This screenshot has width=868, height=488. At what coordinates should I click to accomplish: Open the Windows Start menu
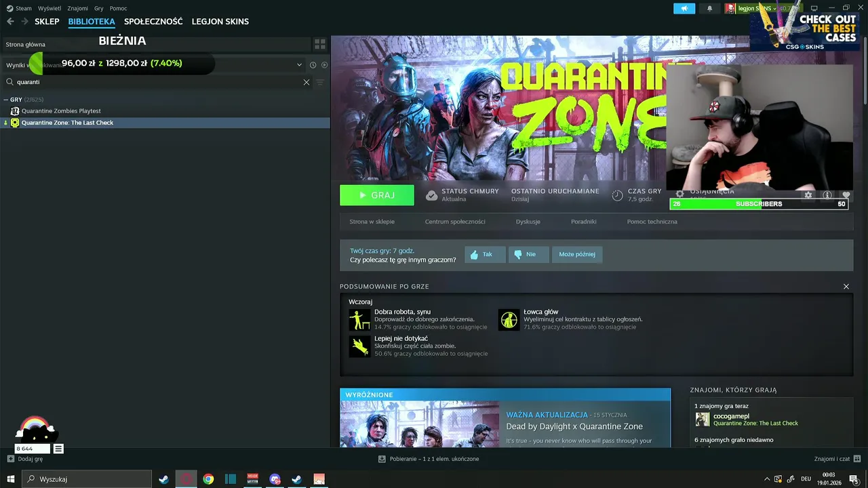click(11, 479)
